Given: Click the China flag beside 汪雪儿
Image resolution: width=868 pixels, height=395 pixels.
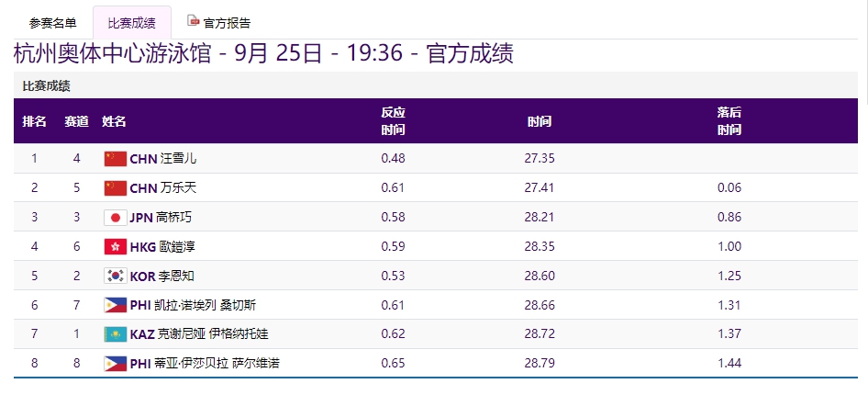Looking at the screenshot, I should pyautogui.click(x=115, y=158).
